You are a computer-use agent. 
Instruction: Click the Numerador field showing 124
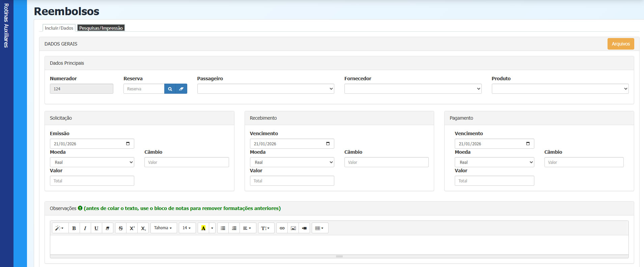[x=82, y=89]
